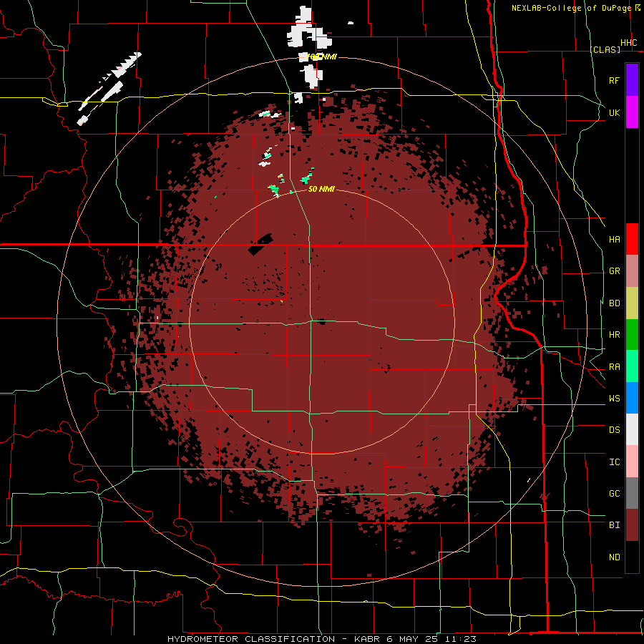The image size is (644, 644).
Task: Click the [CLAS] units label
Action: coord(605,49)
